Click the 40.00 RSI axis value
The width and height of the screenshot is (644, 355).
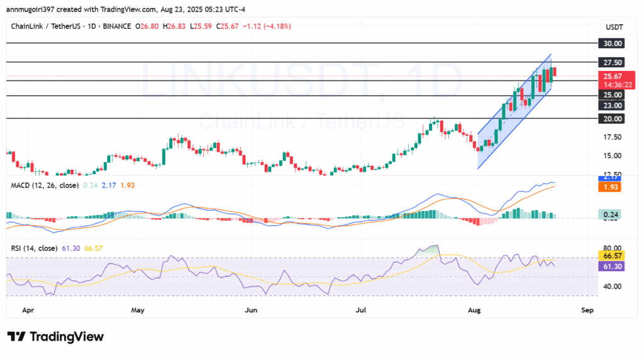point(612,287)
